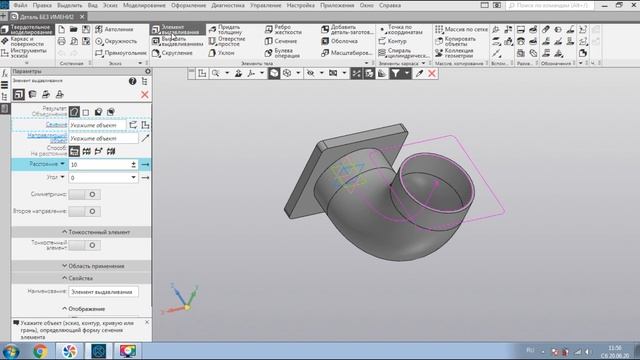Screen dimensions: 640x360
Task: Switch to Деталь БЕЗ ИМЕНИ2 document tab
Action: [48, 17]
